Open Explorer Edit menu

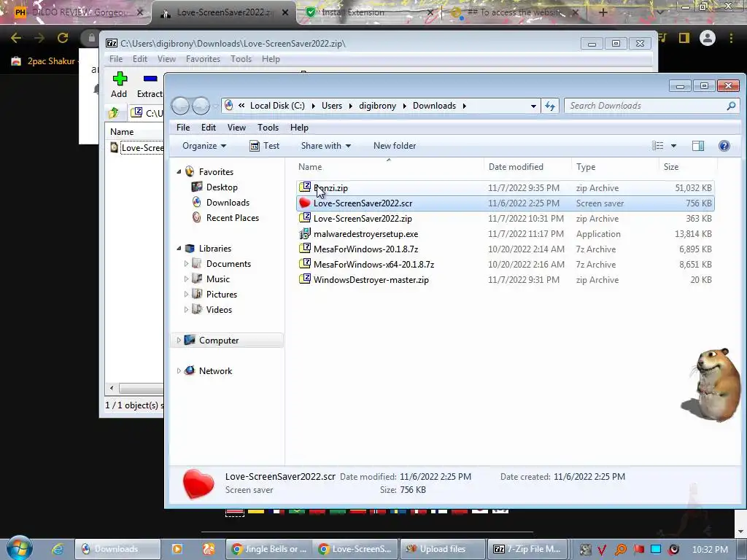(208, 128)
